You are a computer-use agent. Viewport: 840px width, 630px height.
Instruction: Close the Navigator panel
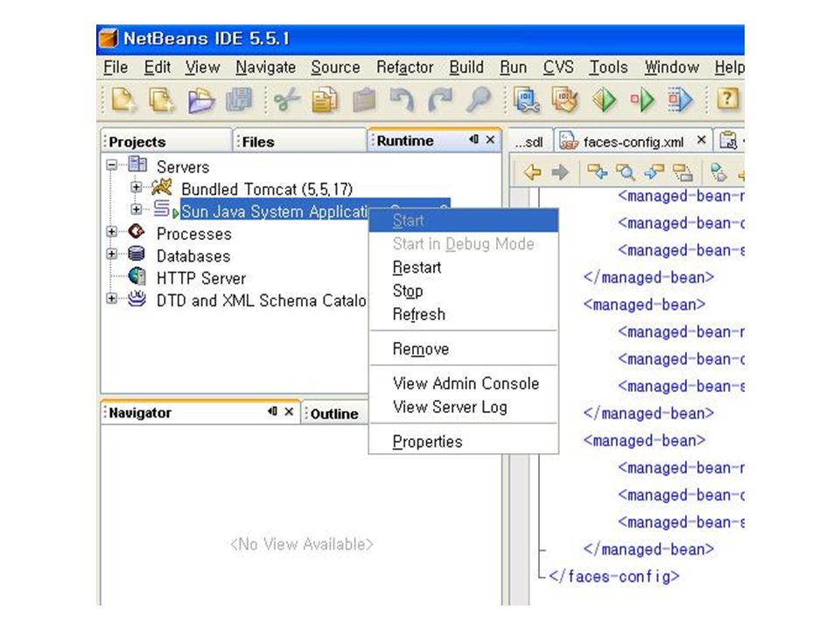click(x=289, y=411)
